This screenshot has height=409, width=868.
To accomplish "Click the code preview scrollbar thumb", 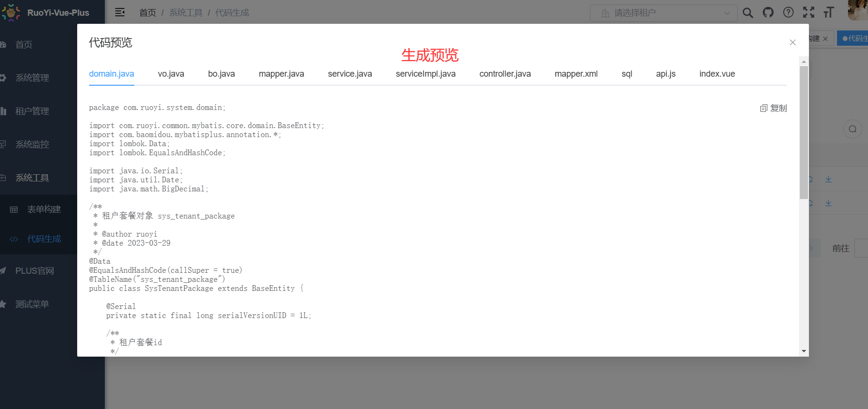I will (804, 132).
